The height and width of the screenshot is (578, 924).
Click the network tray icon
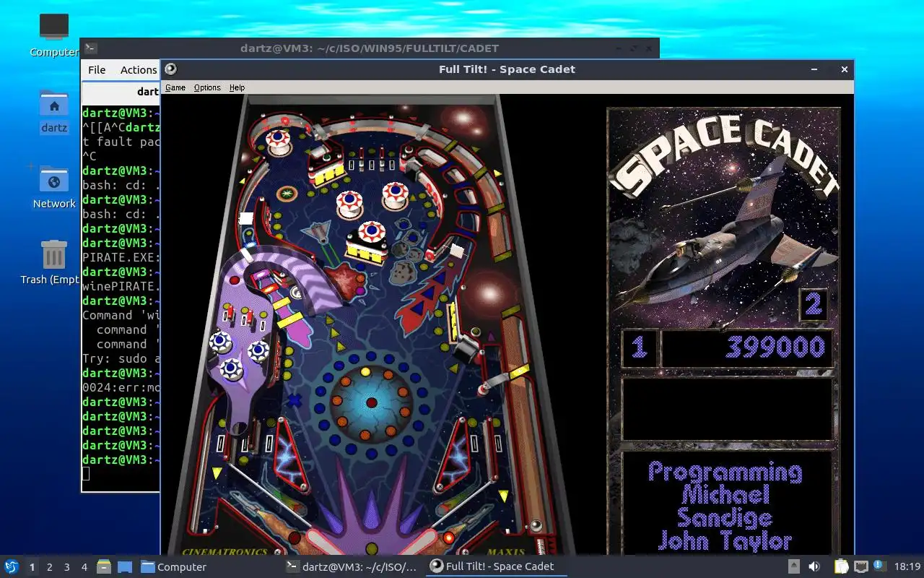click(860, 566)
